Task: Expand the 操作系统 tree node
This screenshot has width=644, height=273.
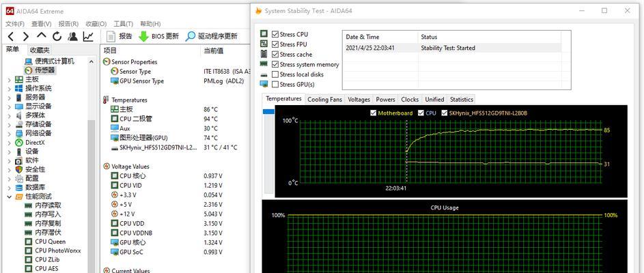Action: tap(9, 89)
